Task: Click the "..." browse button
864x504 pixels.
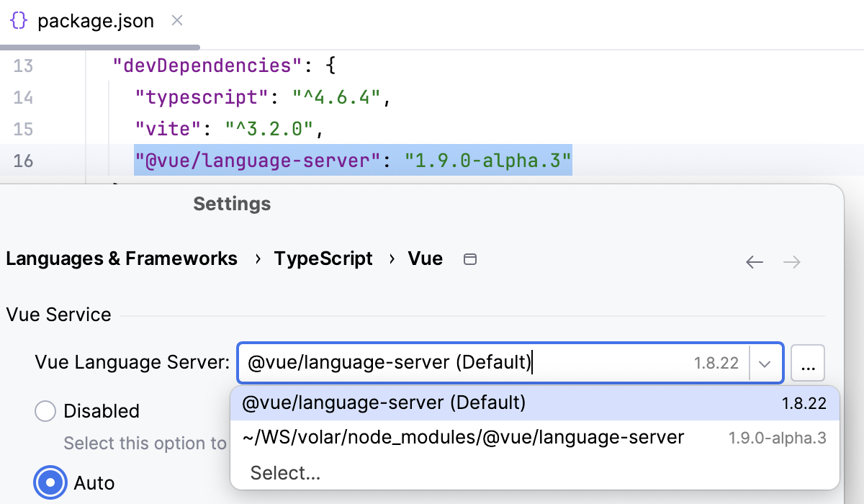Action: [x=808, y=363]
